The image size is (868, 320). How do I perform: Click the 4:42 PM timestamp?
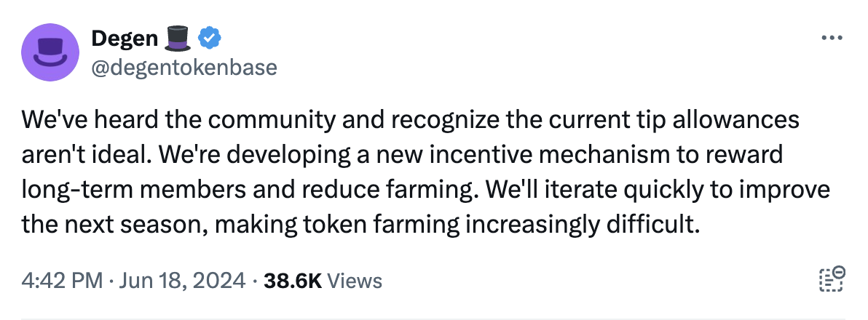coord(62,280)
